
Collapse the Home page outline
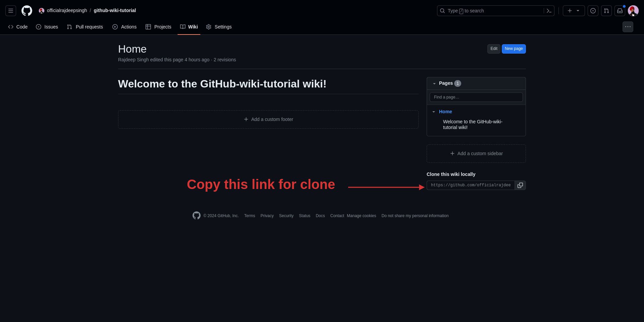pos(434,112)
